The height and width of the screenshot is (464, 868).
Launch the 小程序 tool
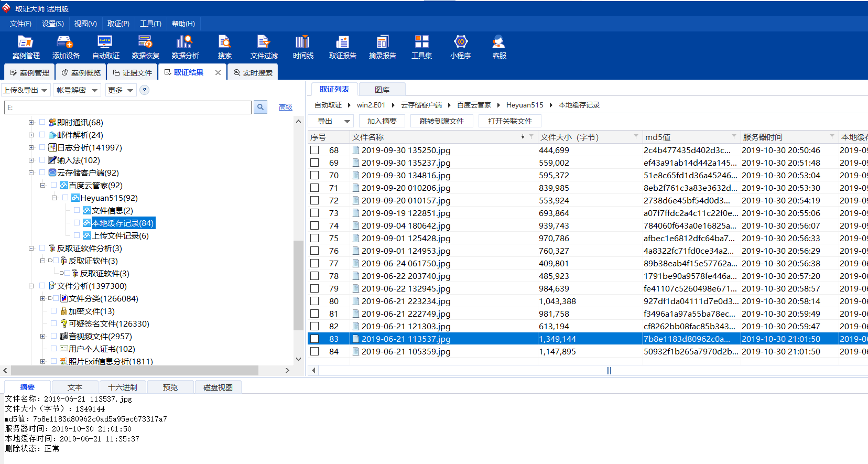coord(460,47)
